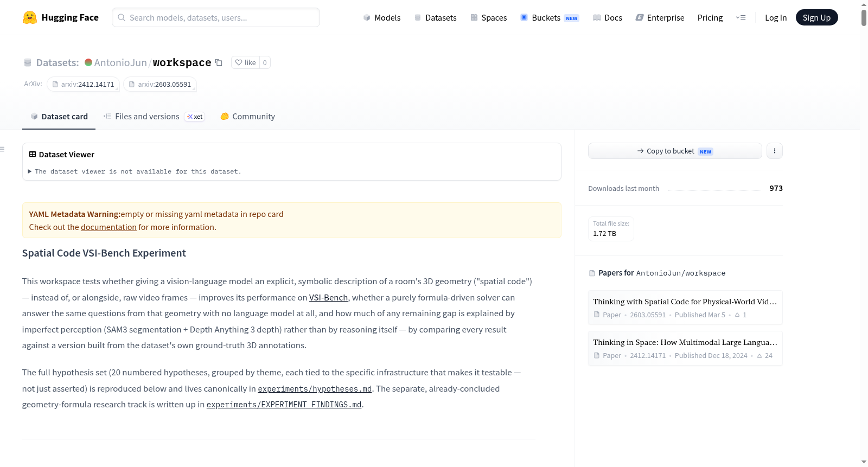Image resolution: width=868 pixels, height=467 pixels.
Task: Open Enterprise in the navigation bar
Action: click(660, 17)
